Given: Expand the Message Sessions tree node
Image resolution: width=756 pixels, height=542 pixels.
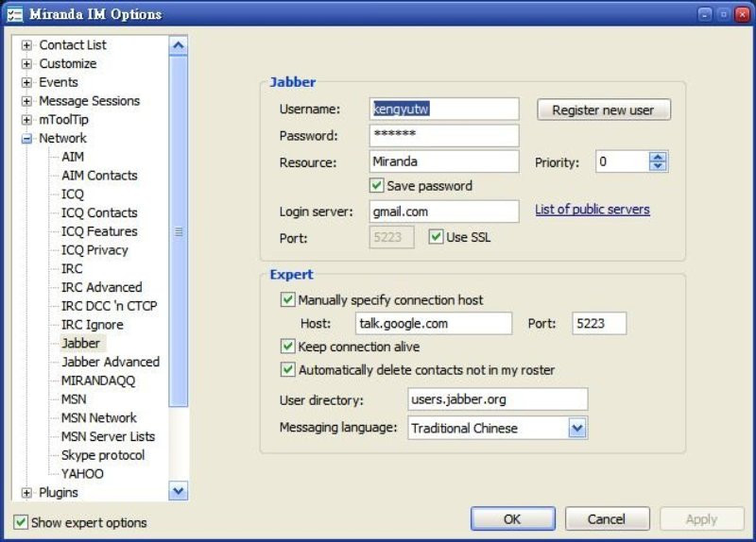Looking at the screenshot, I should click(26, 101).
